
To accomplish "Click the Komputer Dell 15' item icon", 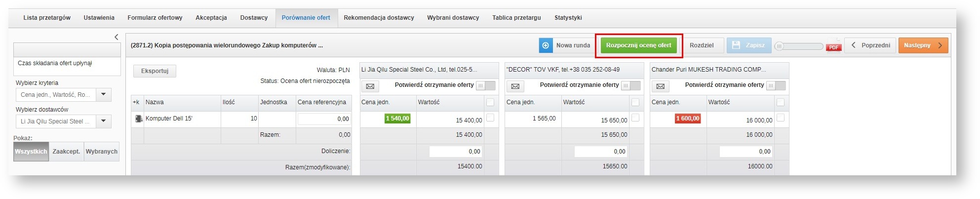I will pyautogui.click(x=138, y=119).
